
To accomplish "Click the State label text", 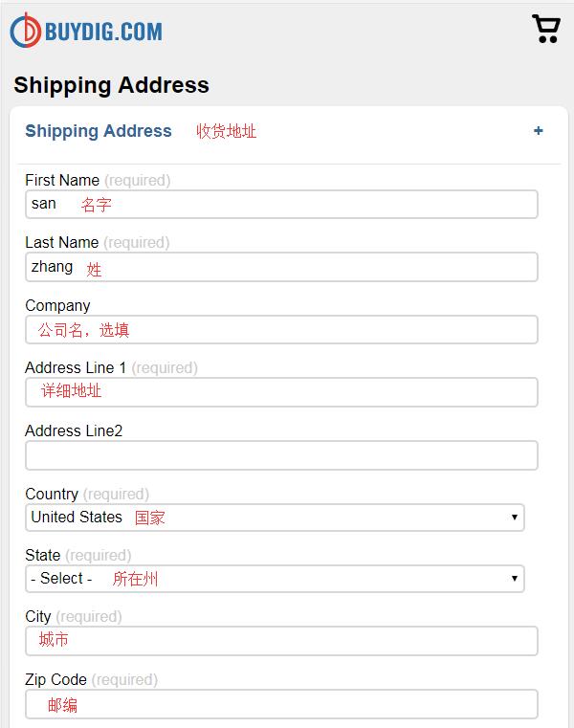I will (x=43, y=555).
